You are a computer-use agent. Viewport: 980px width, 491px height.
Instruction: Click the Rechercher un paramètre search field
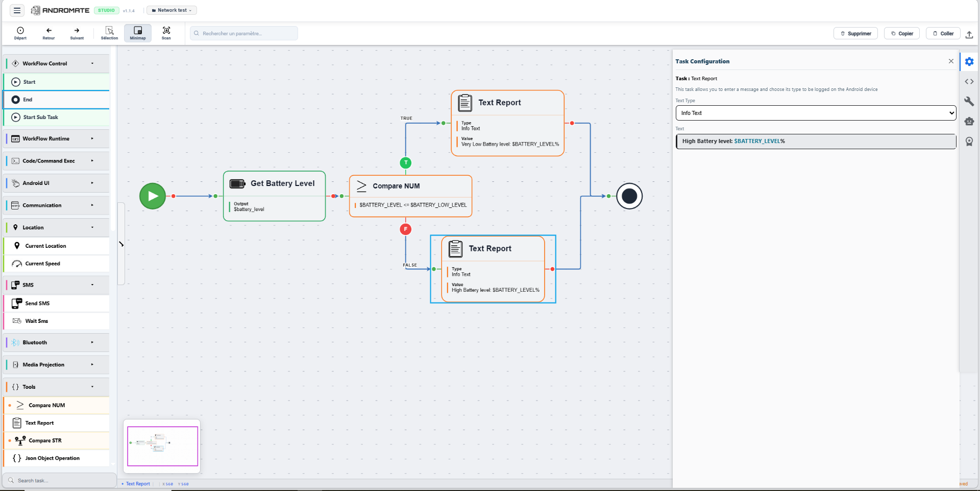coord(244,34)
